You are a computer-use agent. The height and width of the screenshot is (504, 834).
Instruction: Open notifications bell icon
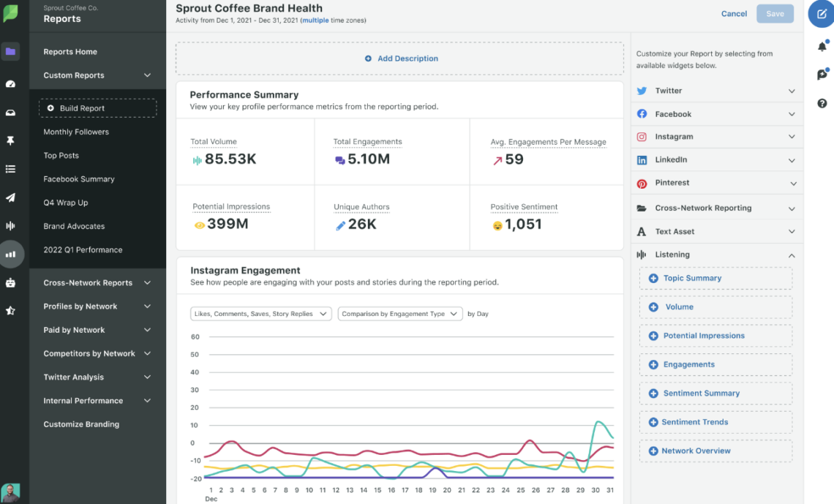822,46
